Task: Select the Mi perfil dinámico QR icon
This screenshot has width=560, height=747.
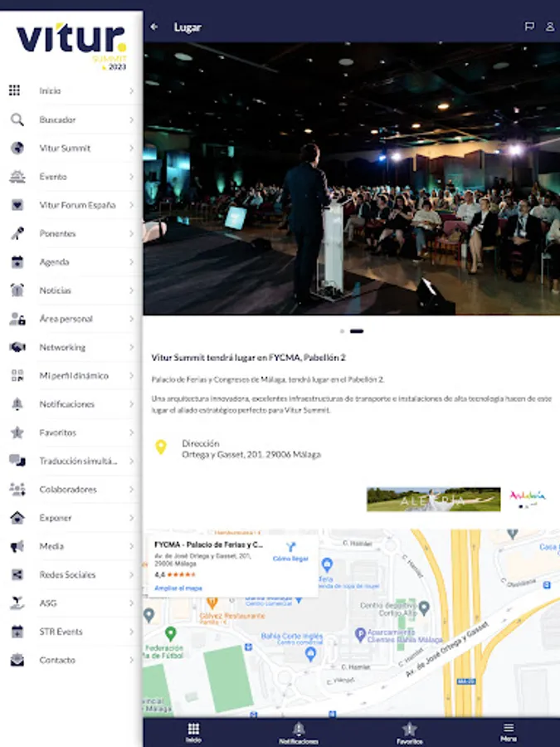Action: (17, 376)
